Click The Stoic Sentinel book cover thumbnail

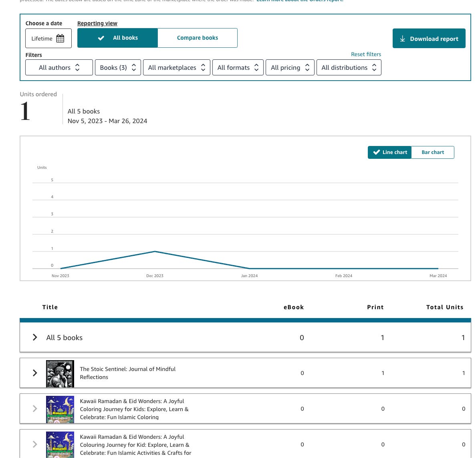pos(60,373)
